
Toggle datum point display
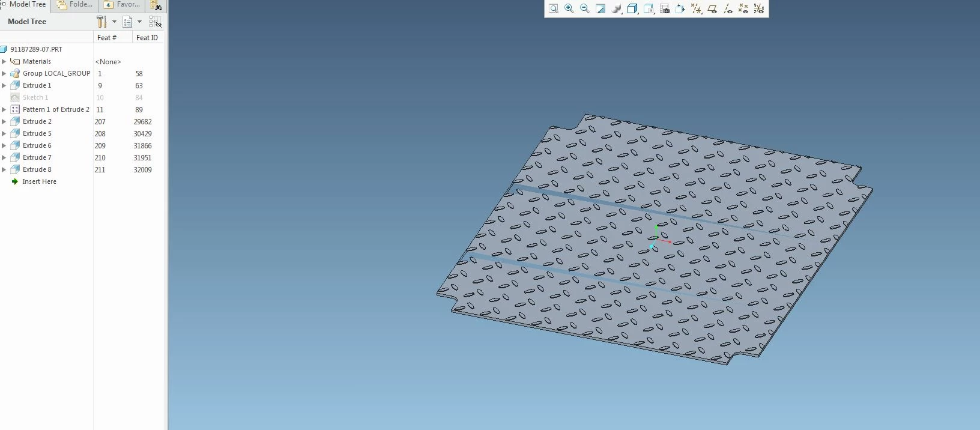(743, 8)
